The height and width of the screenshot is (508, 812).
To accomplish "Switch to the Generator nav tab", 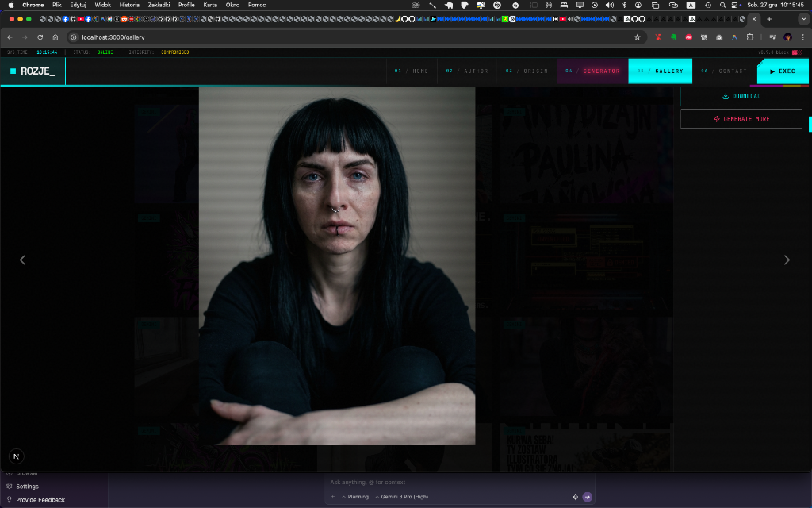I will pos(592,71).
